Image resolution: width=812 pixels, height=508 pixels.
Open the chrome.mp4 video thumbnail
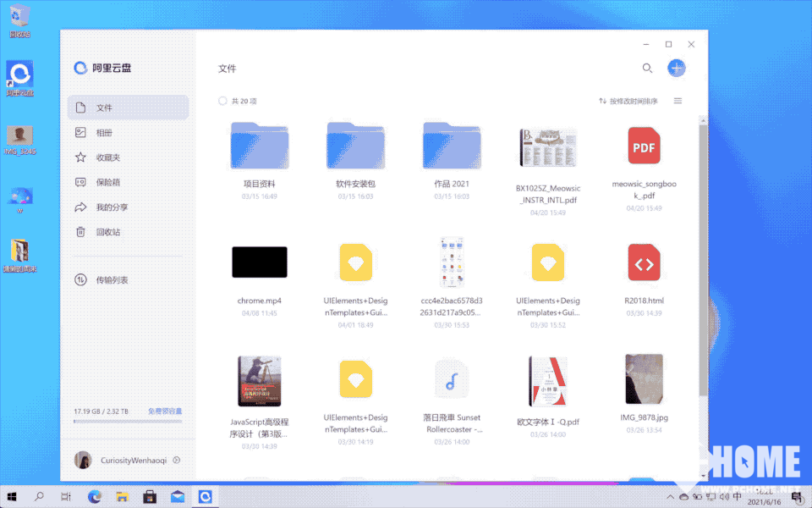(x=260, y=262)
